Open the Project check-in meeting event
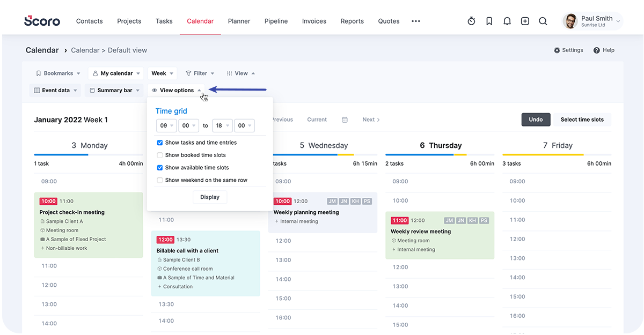Viewport: 644px width, 335px height. click(x=89, y=225)
